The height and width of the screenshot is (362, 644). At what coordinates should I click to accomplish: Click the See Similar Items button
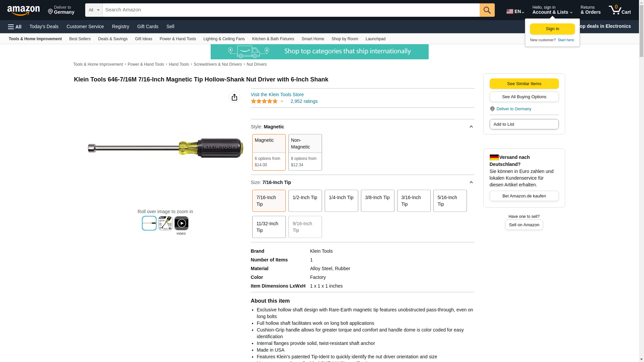(x=524, y=84)
